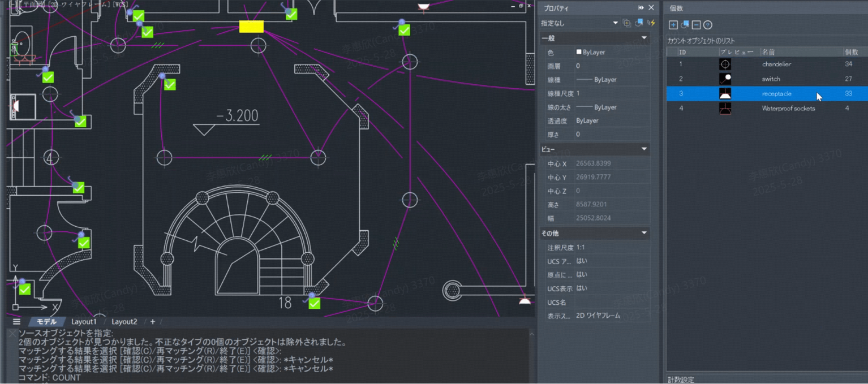The height and width of the screenshot is (384, 868).
Task: Click the switch preview thumbnail
Action: 725,79
